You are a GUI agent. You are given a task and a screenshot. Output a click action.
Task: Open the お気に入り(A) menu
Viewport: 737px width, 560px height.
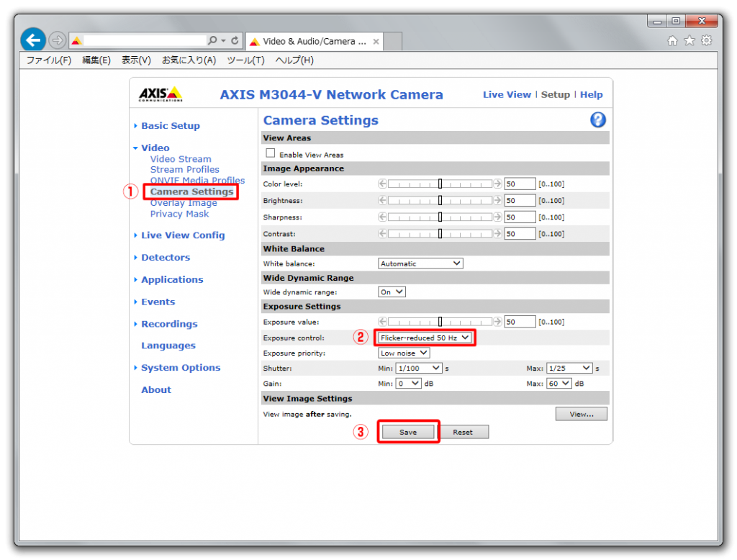coord(189,60)
